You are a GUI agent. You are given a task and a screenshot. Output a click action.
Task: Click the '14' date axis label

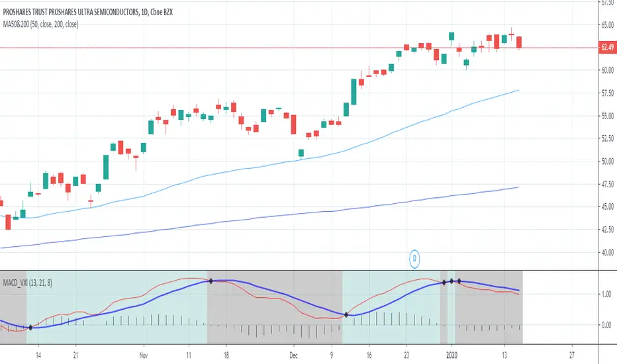point(38,355)
